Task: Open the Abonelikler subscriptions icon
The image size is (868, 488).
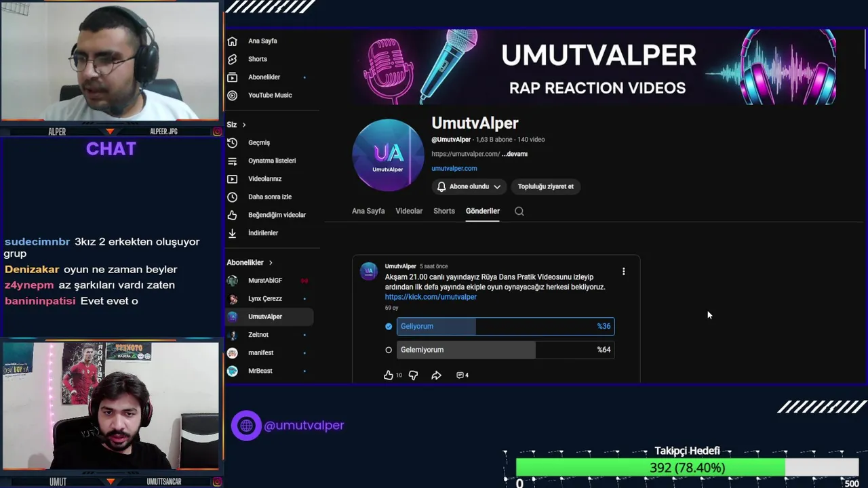Action: [x=232, y=77]
